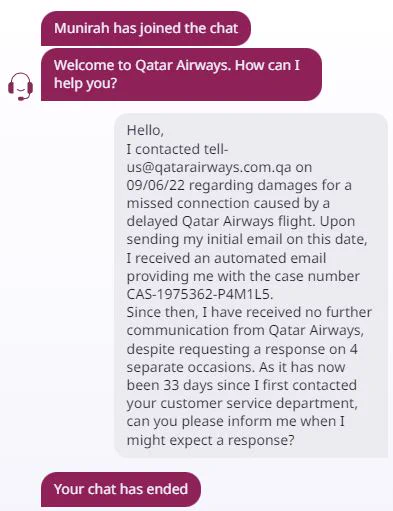Image resolution: width=393 pixels, height=511 pixels.
Task: Click 'I received an automated email' line
Action: tap(226, 258)
